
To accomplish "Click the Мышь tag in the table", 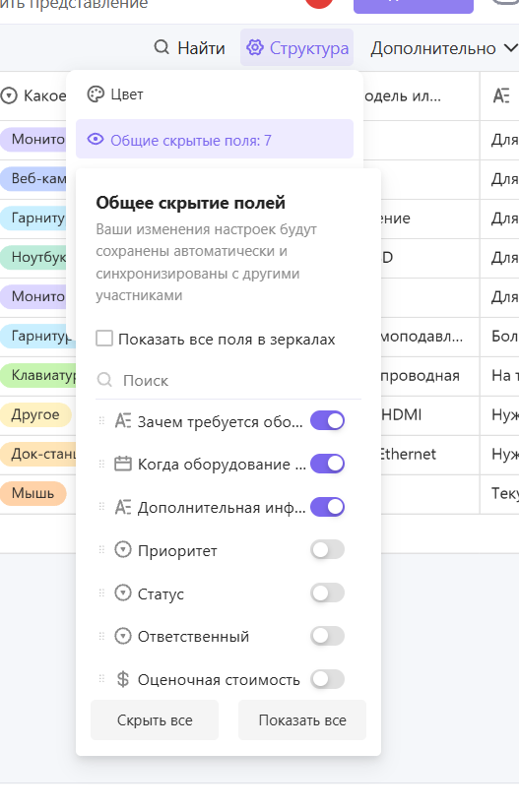I will coord(33,493).
